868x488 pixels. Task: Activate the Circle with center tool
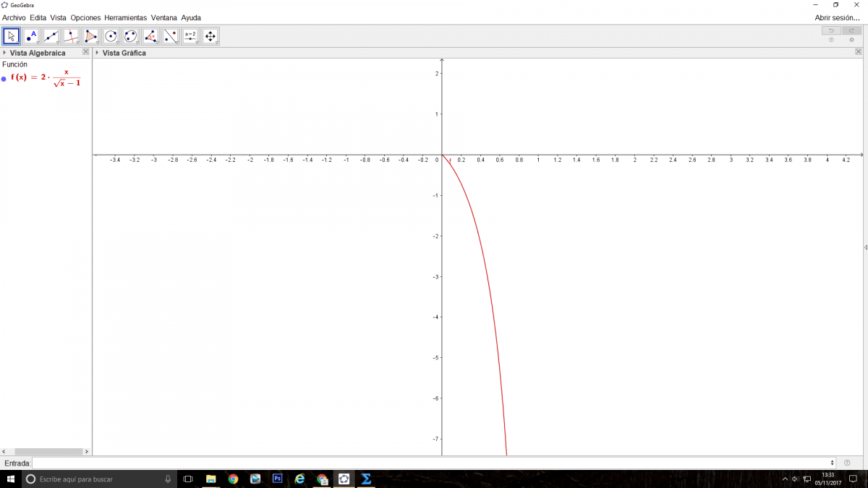(111, 36)
